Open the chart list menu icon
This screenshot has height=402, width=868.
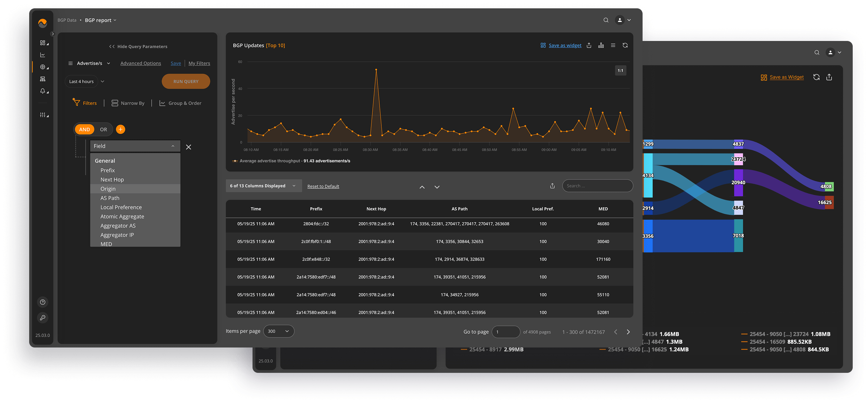point(613,45)
